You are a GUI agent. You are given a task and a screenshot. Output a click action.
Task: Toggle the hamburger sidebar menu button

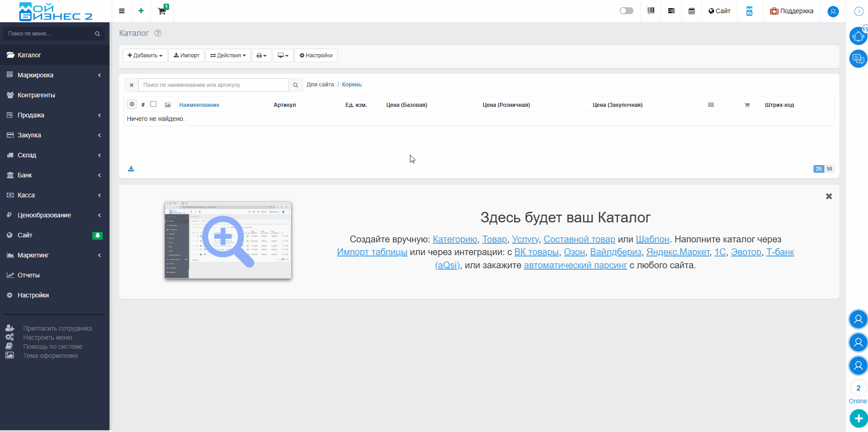point(122,11)
